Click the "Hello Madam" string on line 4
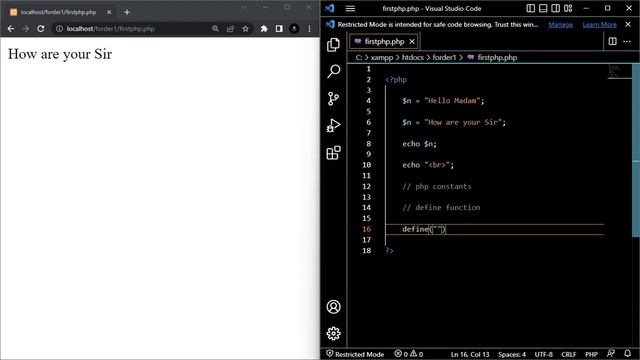The image size is (640, 360). click(452, 100)
